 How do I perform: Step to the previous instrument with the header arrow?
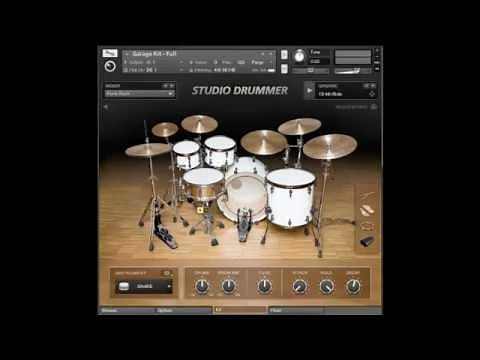[x=263, y=54]
